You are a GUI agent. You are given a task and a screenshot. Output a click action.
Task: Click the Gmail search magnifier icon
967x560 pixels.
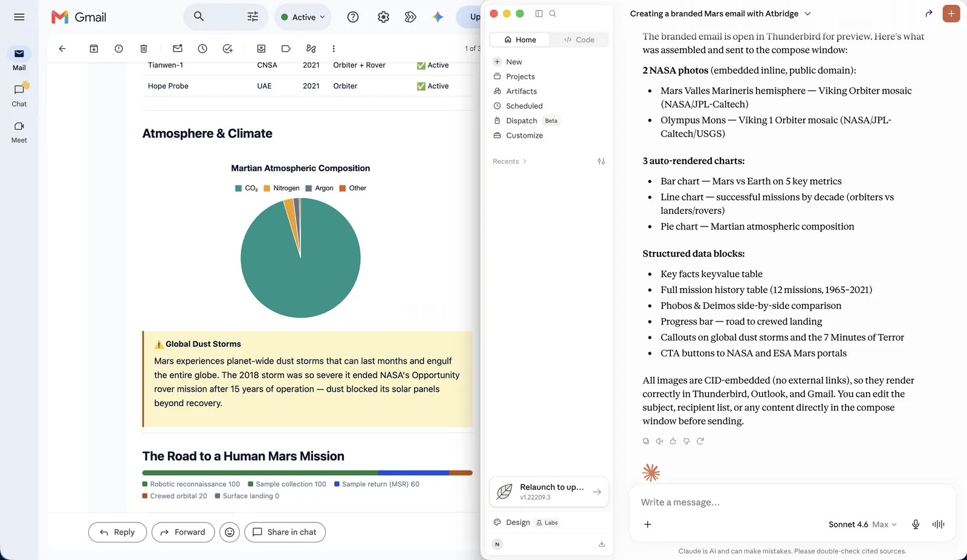[199, 17]
